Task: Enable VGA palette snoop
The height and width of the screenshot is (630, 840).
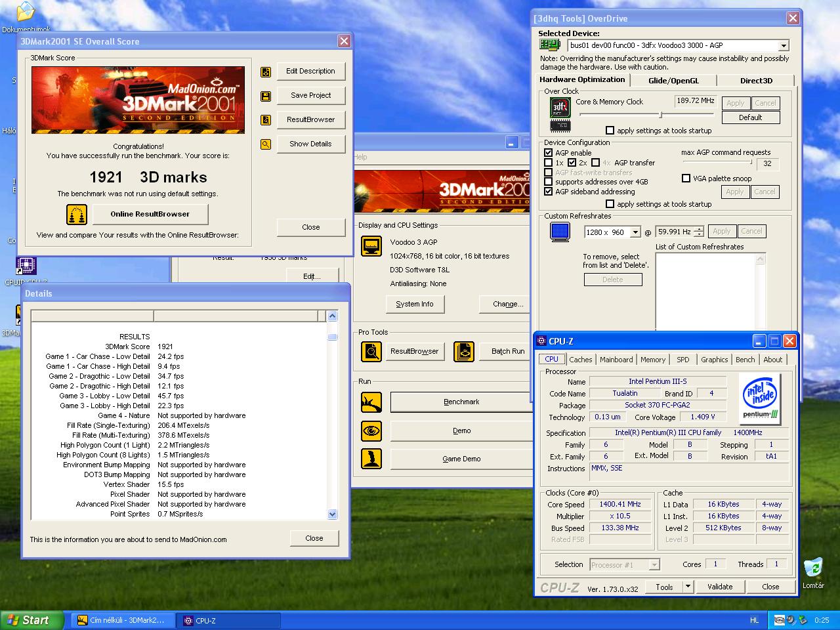Action: [686, 178]
